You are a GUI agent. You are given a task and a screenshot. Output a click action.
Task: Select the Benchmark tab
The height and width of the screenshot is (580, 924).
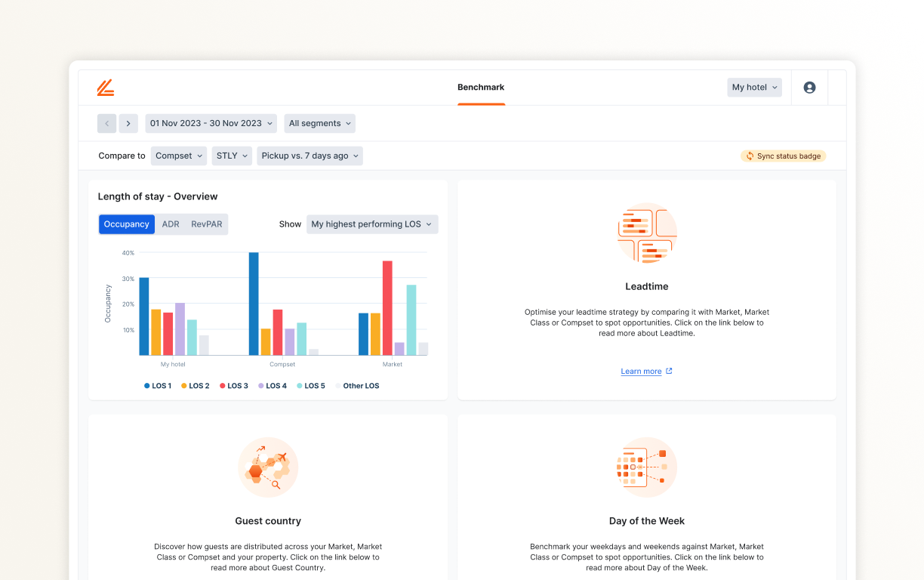(x=481, y=87)
